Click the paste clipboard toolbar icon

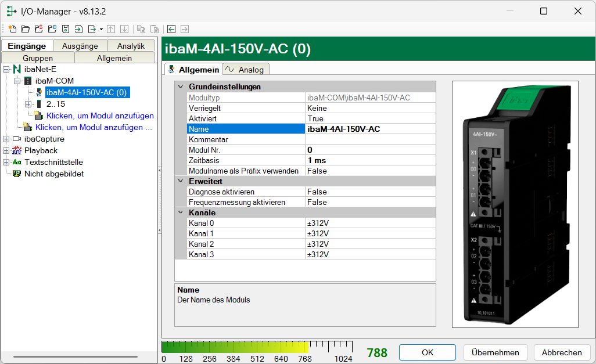point(155,29)
